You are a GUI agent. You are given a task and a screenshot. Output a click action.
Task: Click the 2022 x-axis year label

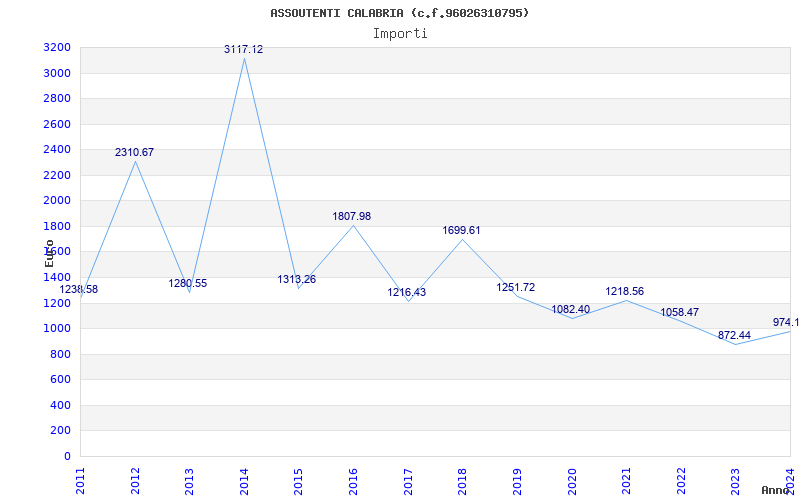tap(681, 481)
